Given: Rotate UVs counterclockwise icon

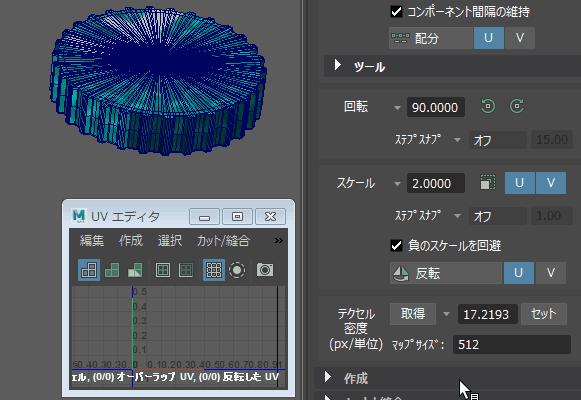Looking at the screenshot, I should click(488, 106).
